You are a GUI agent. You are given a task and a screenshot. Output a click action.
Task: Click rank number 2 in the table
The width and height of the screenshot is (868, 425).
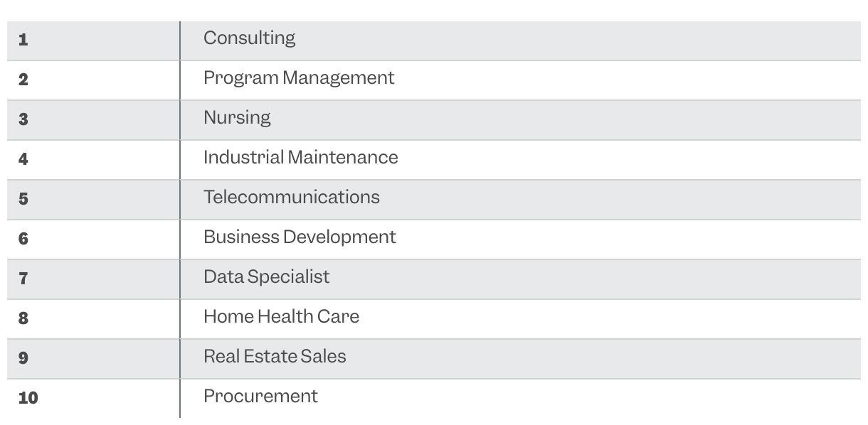click(x=23, y=80)
